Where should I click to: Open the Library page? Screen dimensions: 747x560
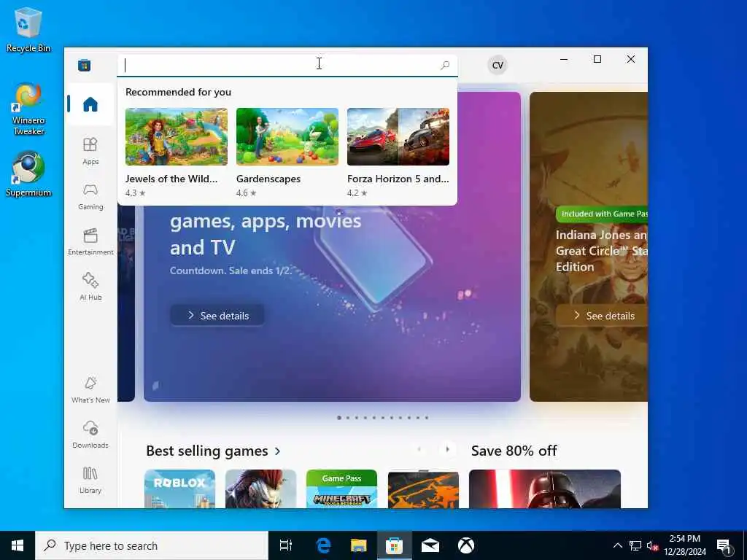(x=90, y=480)
